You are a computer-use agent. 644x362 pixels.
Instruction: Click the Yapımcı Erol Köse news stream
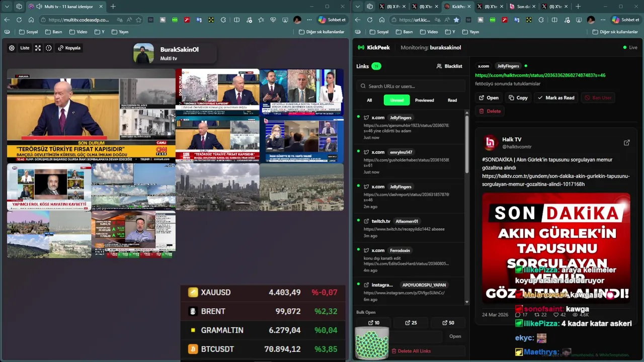click(49, 187)
